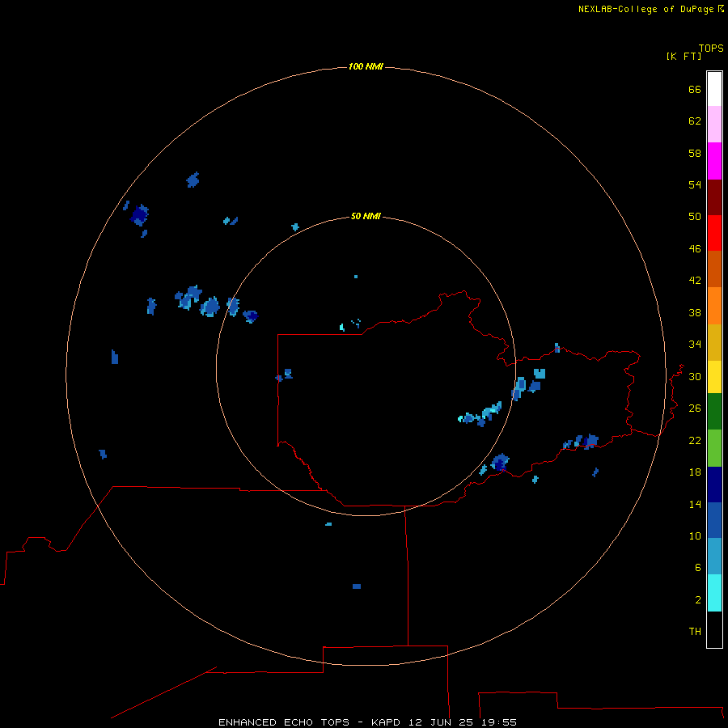This screenshot has height=728, width=728.
Task: Pick the orange 42 kft legend swatch
Action: (x=714, y=306)
